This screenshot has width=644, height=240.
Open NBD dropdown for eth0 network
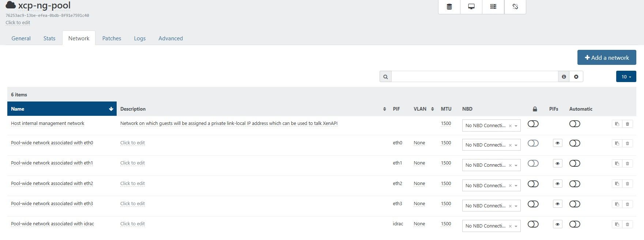[x=516, y=145]
